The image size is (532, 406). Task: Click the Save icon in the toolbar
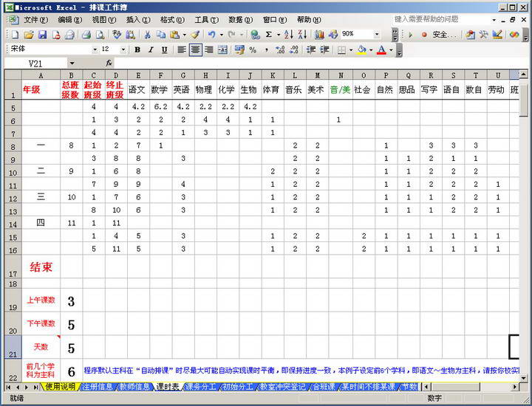(42, 35)
